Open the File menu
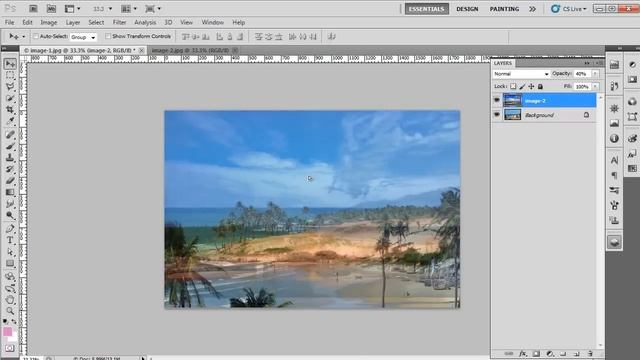 click(x=9, y=22)
